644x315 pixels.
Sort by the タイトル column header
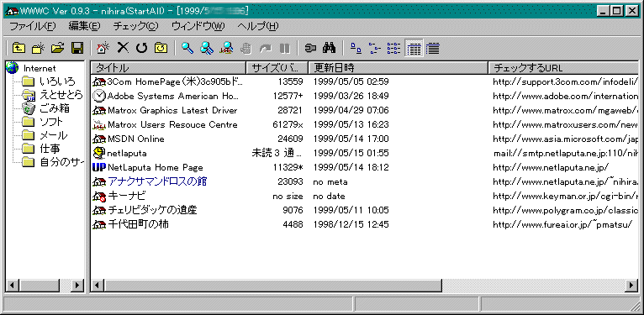click(168, 68)
